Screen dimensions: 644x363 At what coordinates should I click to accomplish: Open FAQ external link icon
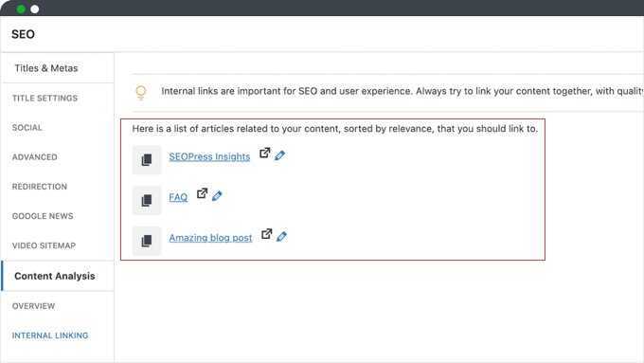[x=202, y=193]
